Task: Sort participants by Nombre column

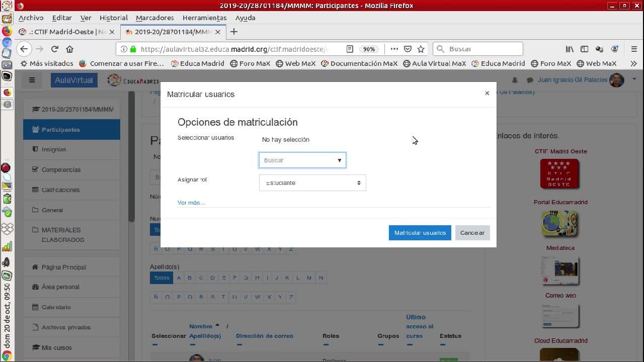Action: click(x=201, y=326)
